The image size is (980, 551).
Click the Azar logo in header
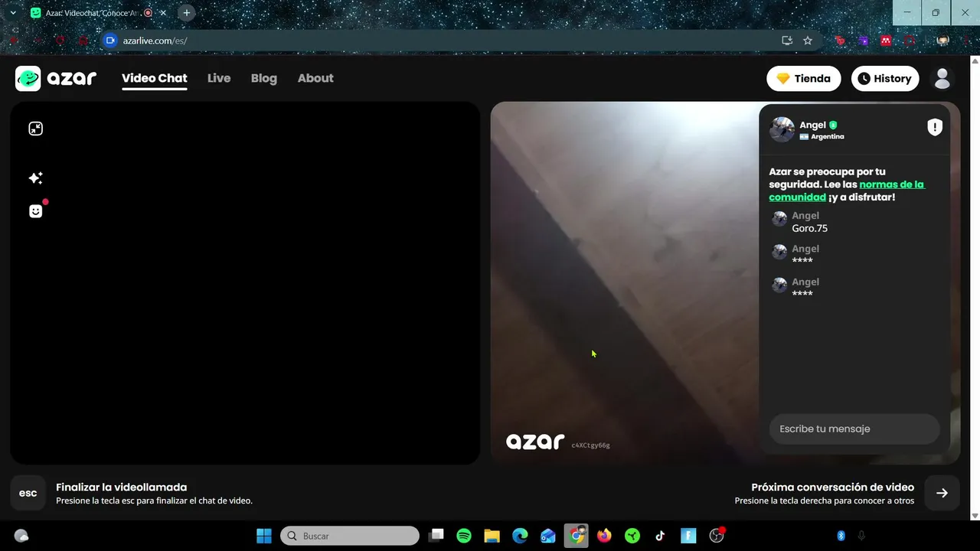[56, 78]
